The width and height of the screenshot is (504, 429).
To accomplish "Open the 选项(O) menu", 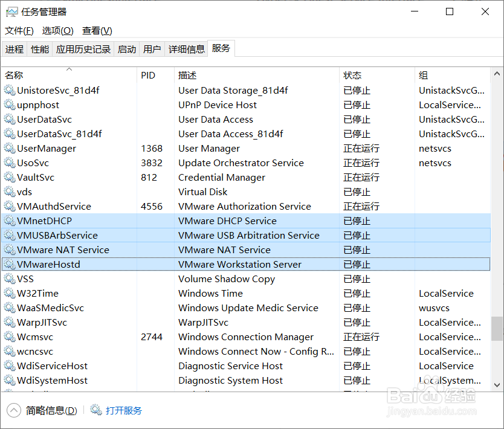I will pos(57,31).
